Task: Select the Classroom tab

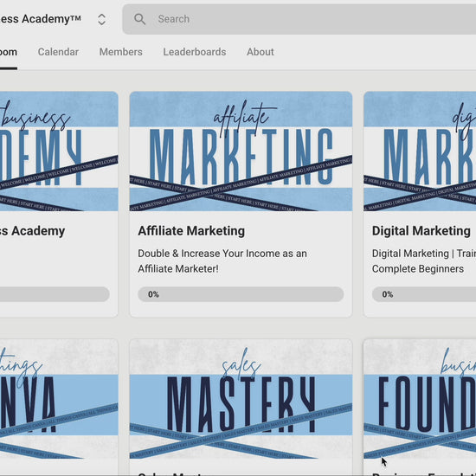Action: pos(9,52)
